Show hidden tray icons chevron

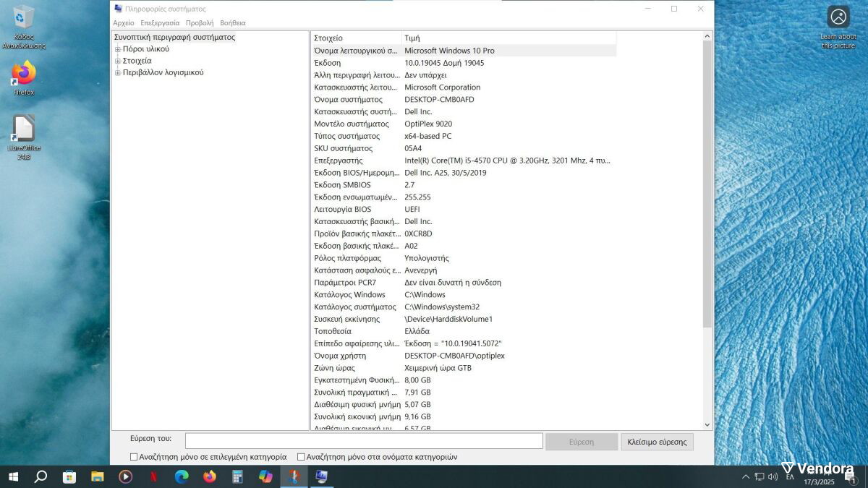pos(746,476)
